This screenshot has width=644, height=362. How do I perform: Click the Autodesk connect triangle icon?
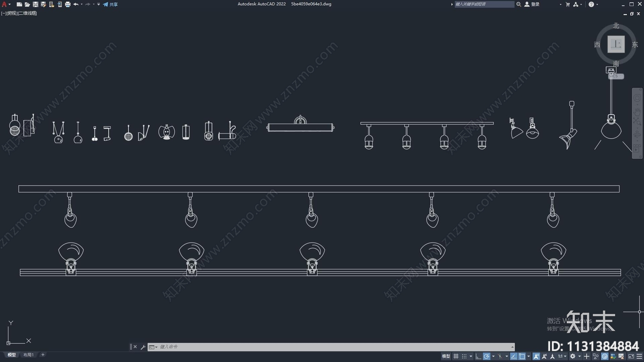[x=576, y=4]
